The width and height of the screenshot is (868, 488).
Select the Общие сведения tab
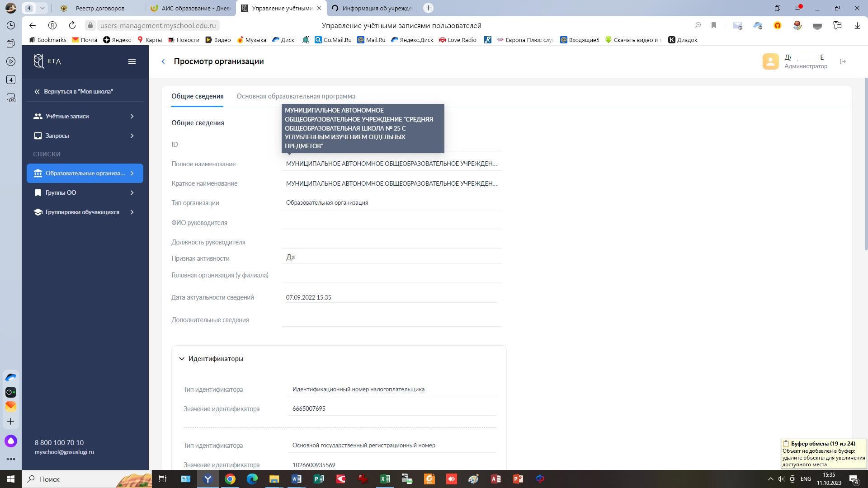tap(197, 96)
